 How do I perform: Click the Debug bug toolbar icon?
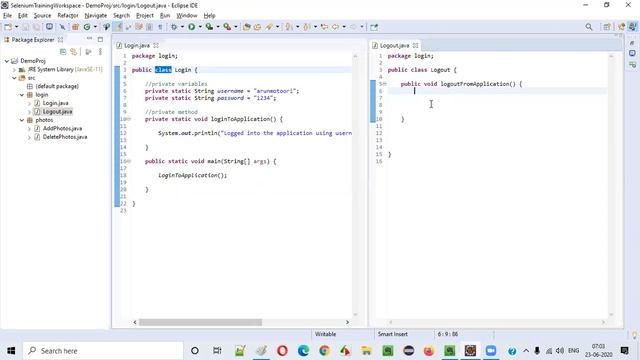pos(174,27)
